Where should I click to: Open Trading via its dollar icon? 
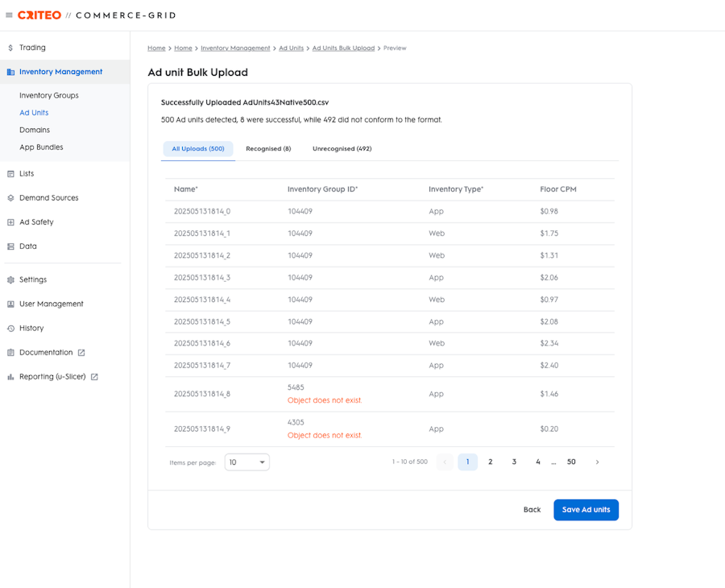(x=10, y=48)
